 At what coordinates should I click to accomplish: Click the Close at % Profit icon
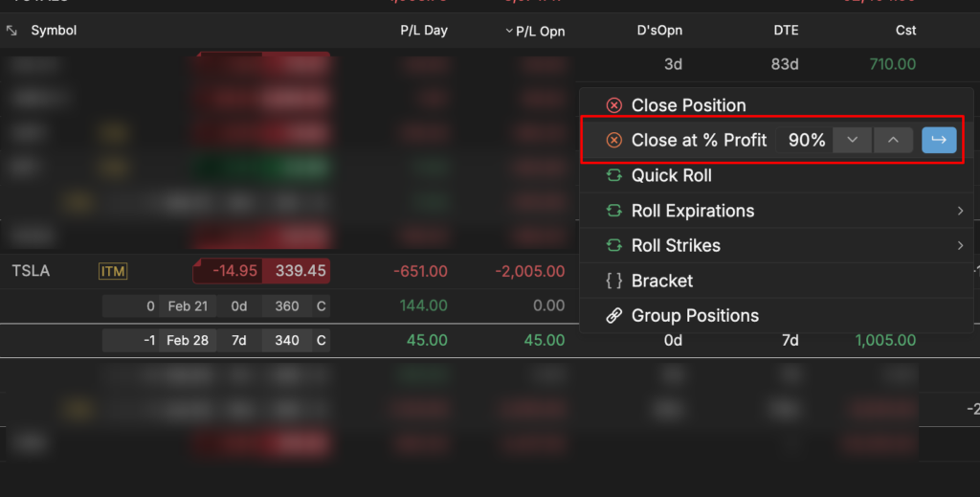point(614,141)
